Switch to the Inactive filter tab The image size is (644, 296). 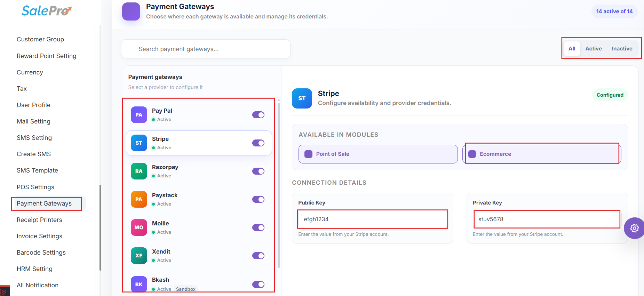[622, 49]
